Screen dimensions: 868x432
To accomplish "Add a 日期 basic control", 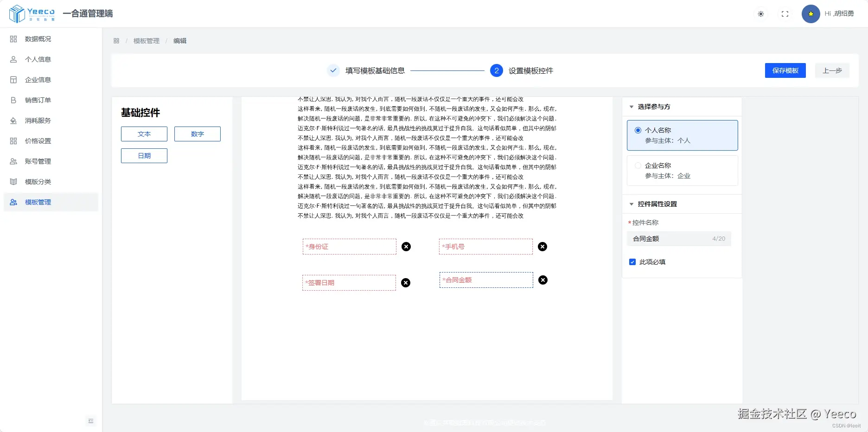I will (x=144, y=156).
